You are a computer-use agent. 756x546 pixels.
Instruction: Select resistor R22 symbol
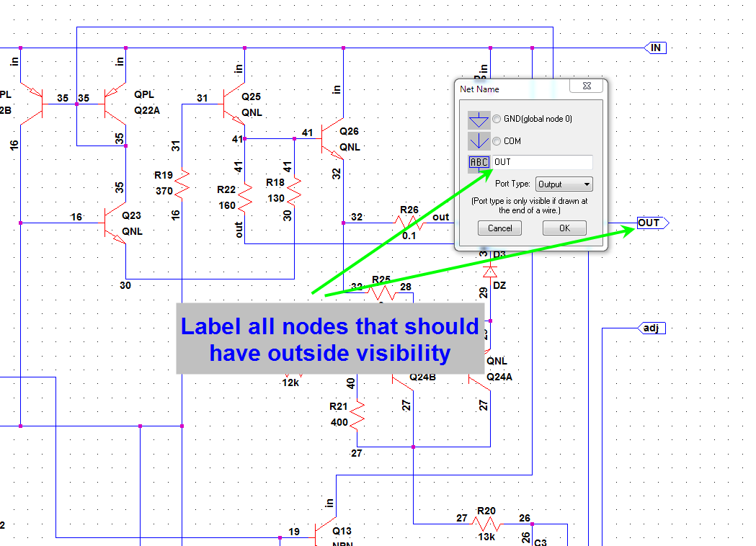click(x=245, y=197)
